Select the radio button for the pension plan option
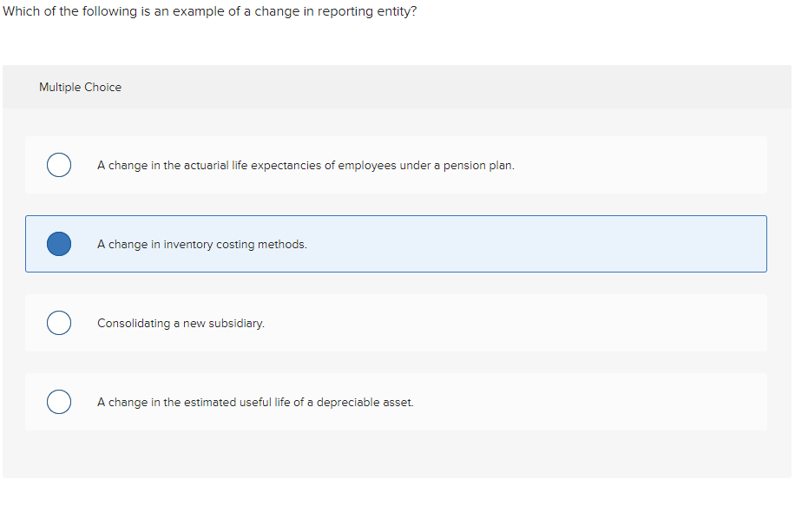The width and height of the screenshot is (808, 532). click(x=58, y=164)
